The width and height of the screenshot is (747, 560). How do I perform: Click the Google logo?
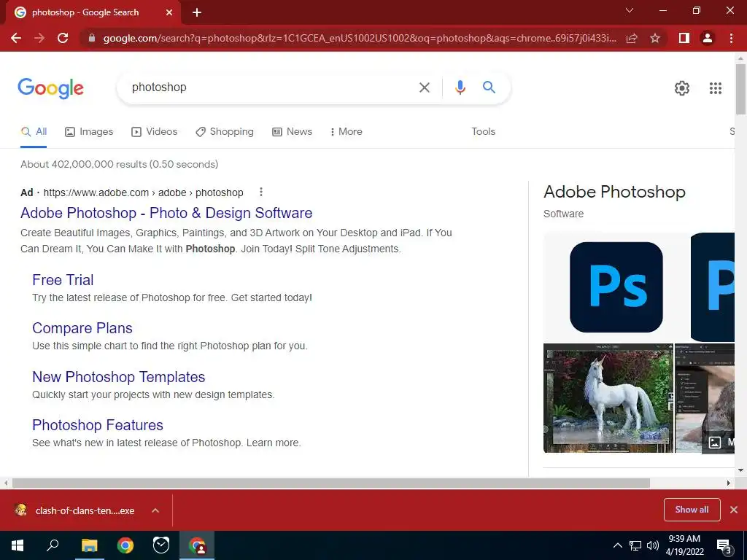(50, 88)
